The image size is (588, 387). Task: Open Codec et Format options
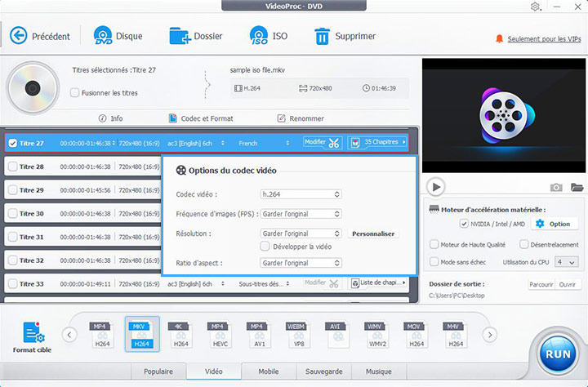(201, 118)
